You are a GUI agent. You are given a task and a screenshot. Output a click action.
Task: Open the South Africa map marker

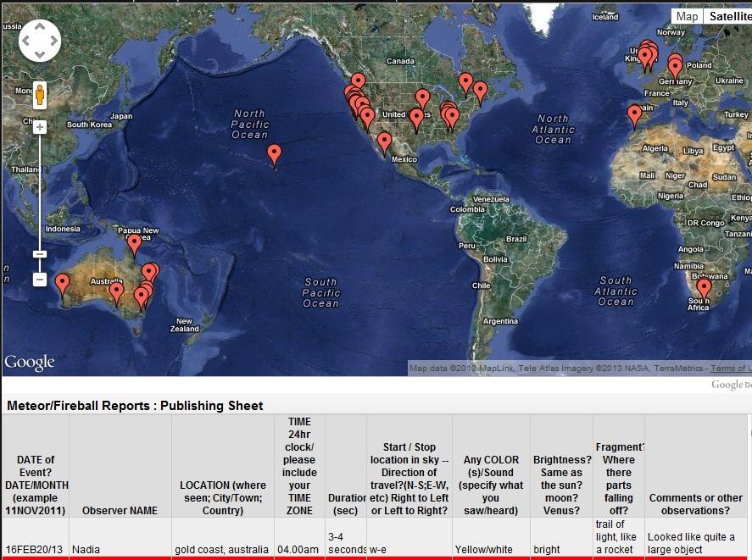pyautogui.click(x=703, y=289)
